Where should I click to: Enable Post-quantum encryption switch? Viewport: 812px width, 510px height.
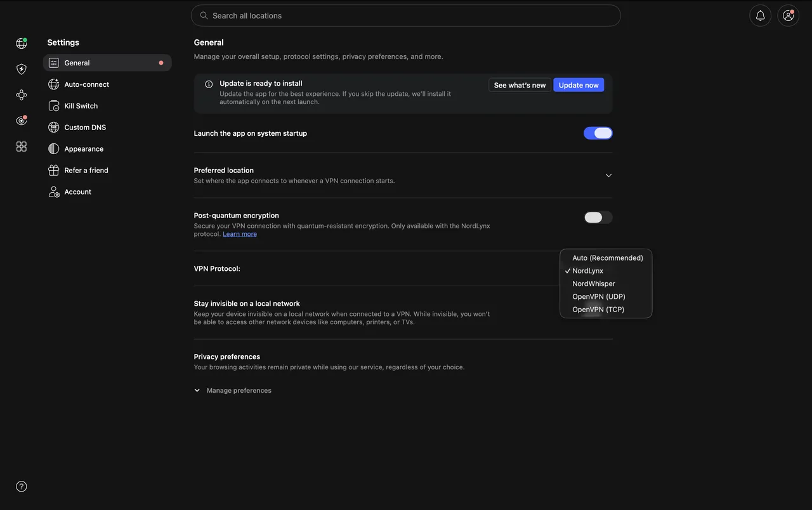click(x=598, y=218)
